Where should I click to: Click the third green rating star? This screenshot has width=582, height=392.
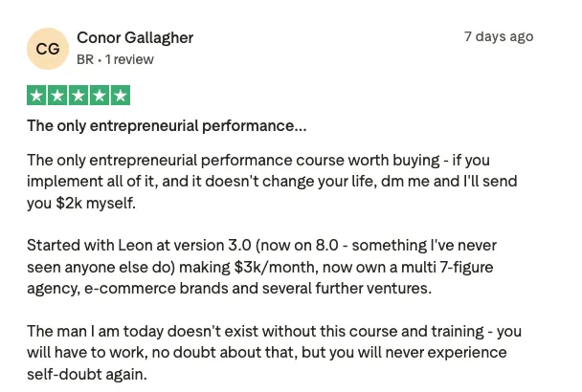[78, 96]
